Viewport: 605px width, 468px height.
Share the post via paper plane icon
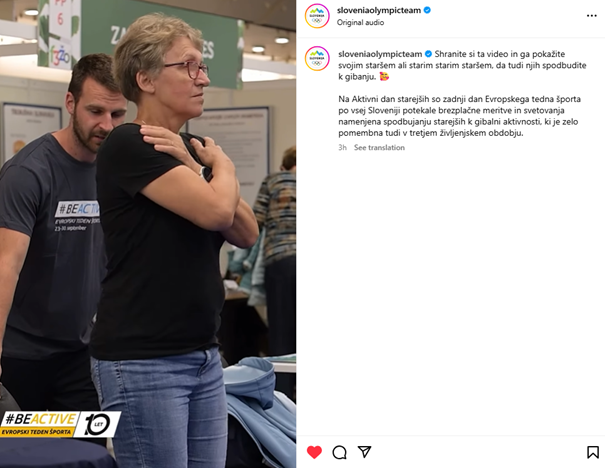pos(364,452)
